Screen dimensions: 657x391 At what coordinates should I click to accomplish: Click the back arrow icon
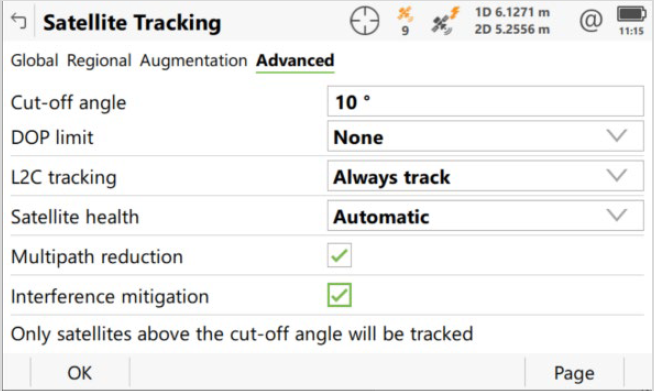18,21
